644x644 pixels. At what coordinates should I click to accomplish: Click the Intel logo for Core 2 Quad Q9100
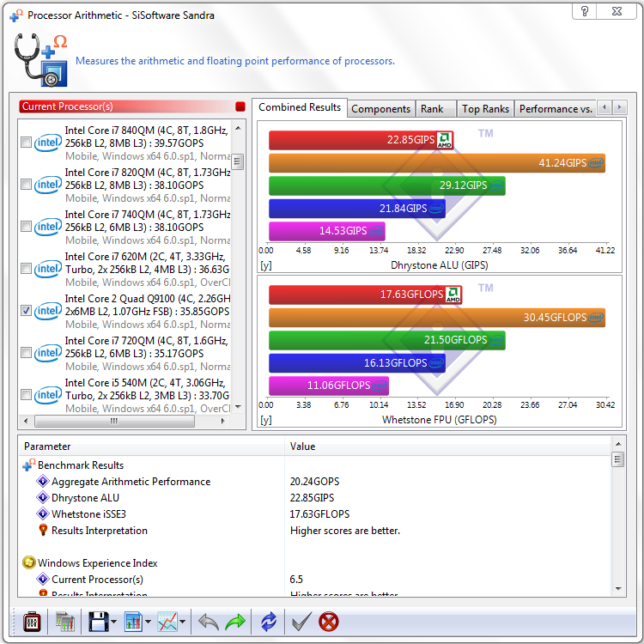pyautogui.click(x=48, y=311)
